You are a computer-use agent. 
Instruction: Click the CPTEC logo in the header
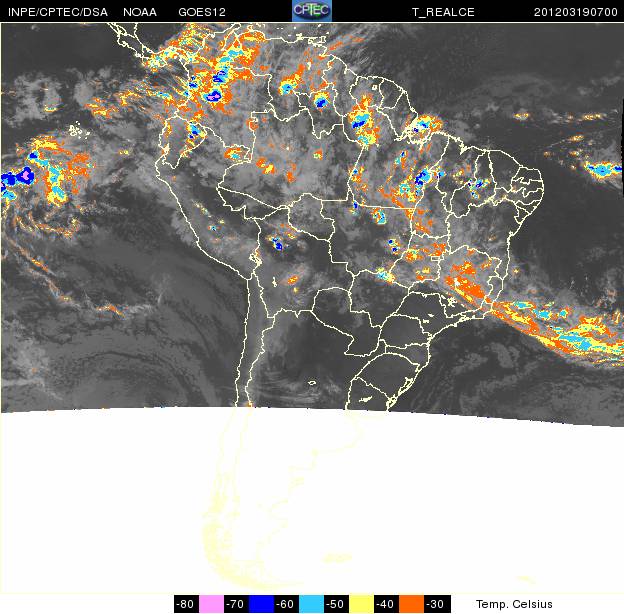coord(312,11)
